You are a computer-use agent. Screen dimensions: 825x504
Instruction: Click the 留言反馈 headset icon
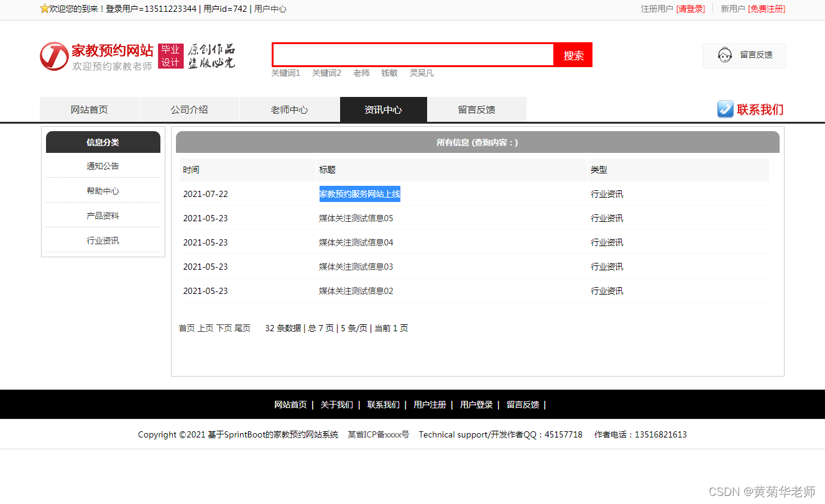tap(725, 55)
